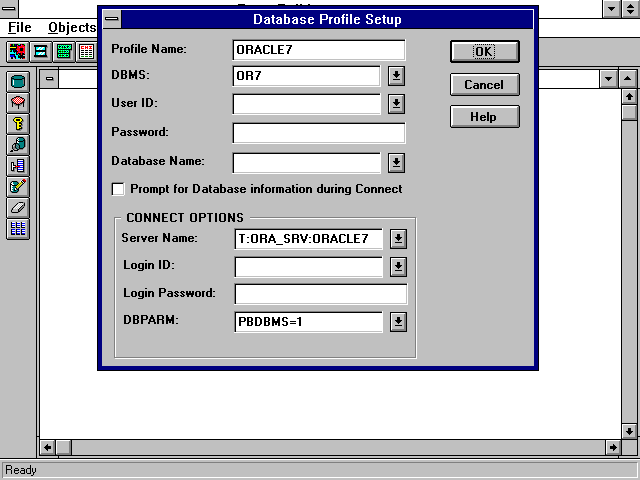Click the database cylinder icon in the side toolbar
The height and width of the screenshot is (480, 640).
pos(18,81)
